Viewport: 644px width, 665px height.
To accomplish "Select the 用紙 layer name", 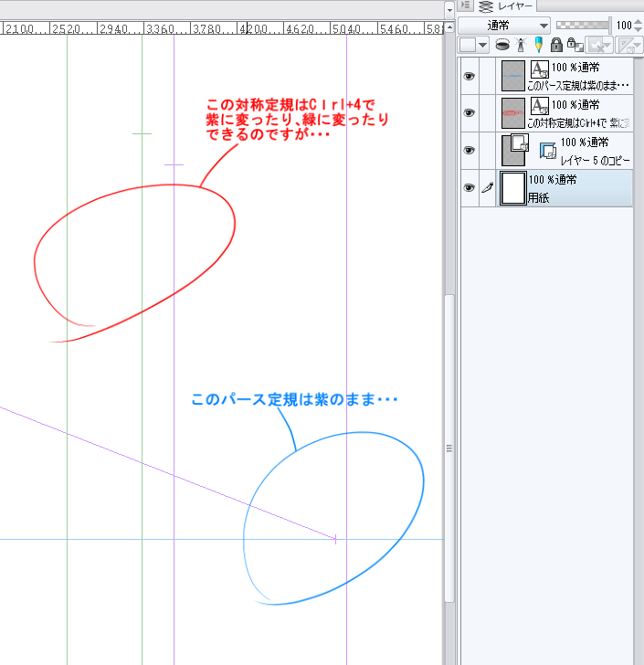I will click(x=538, y=197).
